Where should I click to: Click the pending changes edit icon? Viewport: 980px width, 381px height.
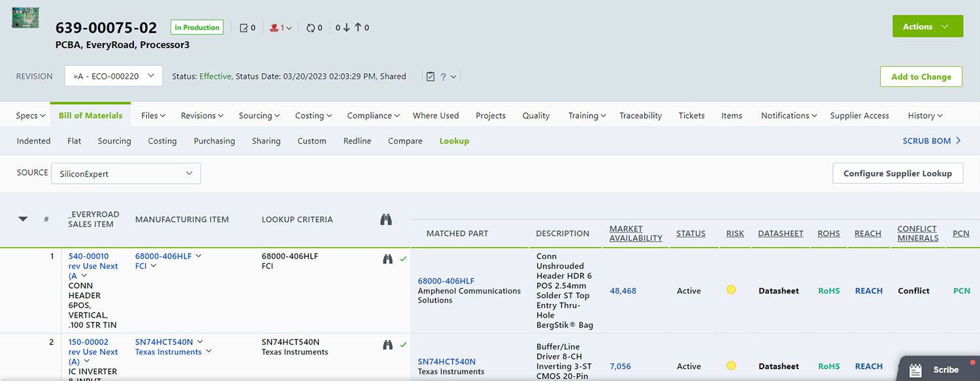(244, 27)
